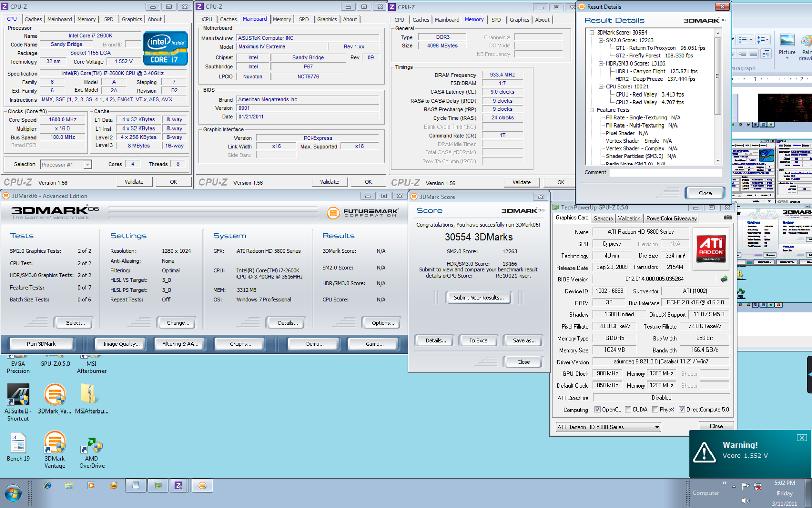Click Filtering & AA... button
The image size is (812, 508).
click(x=180, y=344)
